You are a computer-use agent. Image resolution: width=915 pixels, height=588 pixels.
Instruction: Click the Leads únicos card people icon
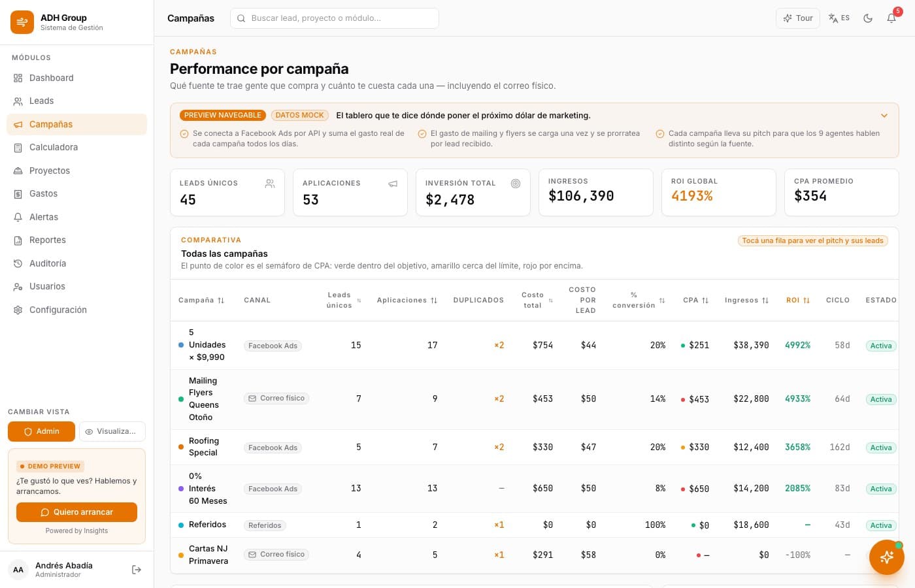click(x=270, y=184)
